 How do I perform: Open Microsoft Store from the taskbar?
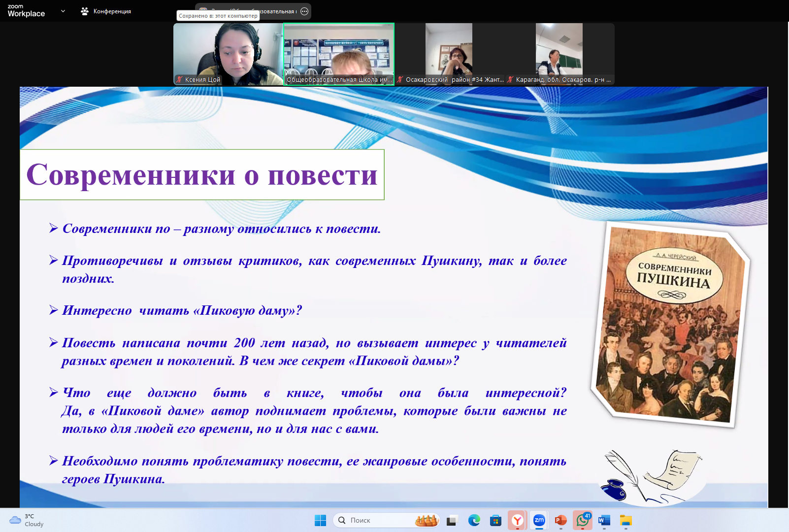pyautogui.click(x=495, y=520)
